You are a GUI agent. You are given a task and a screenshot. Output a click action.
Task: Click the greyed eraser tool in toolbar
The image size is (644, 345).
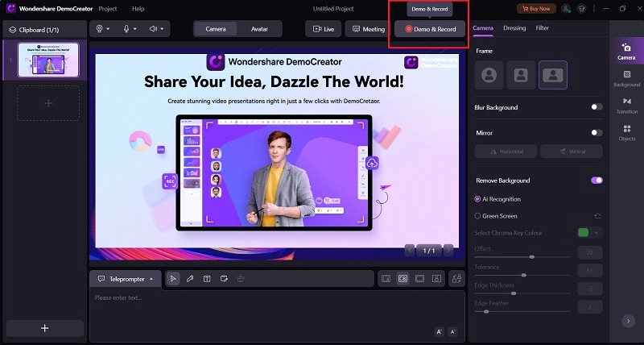tap(241, 279)
